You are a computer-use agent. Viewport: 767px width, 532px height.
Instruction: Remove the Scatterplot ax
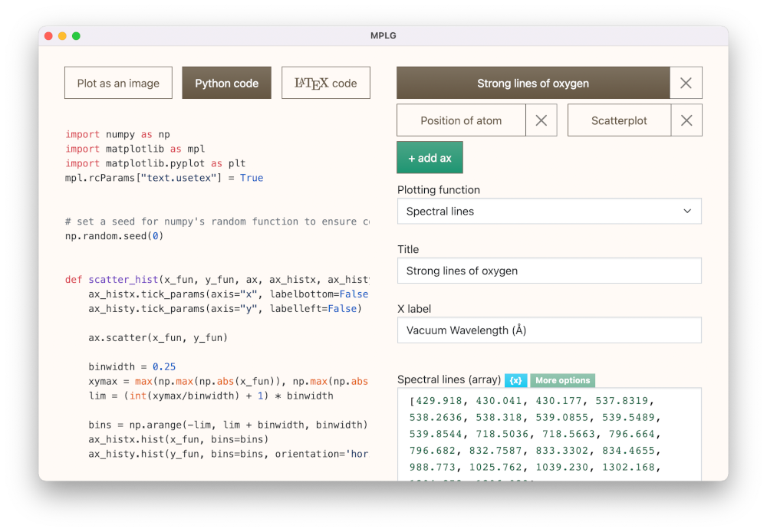(686, 120)
